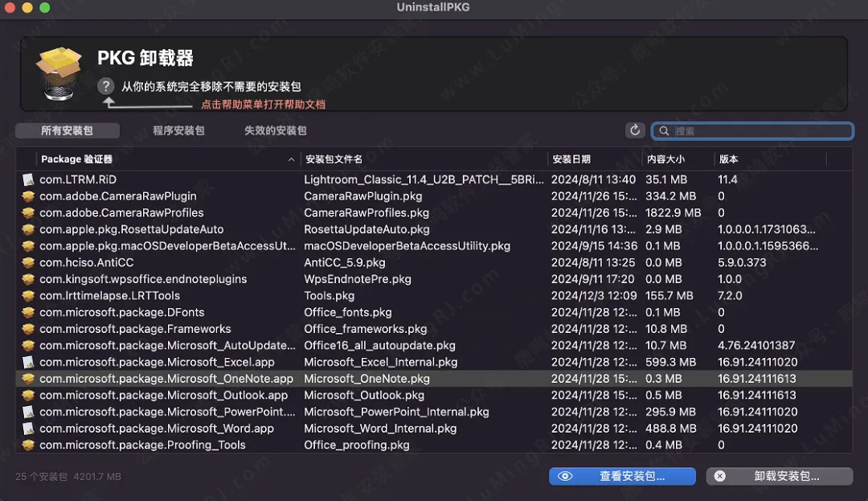The width and height of the screenshot is (868, 501).
Task: Select the 所有安装包 tab
Action: [68, 130]
